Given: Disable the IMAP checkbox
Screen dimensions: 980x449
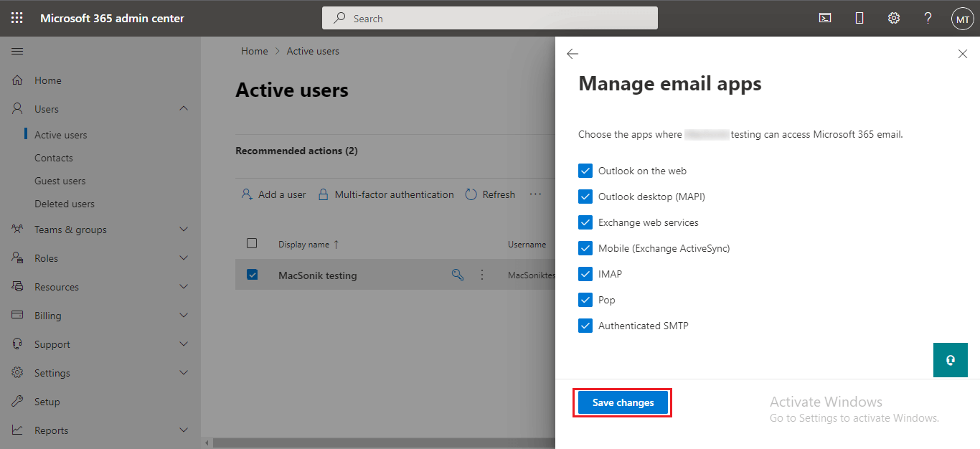Looking at the screenshot, I should [x=585, y=274].
